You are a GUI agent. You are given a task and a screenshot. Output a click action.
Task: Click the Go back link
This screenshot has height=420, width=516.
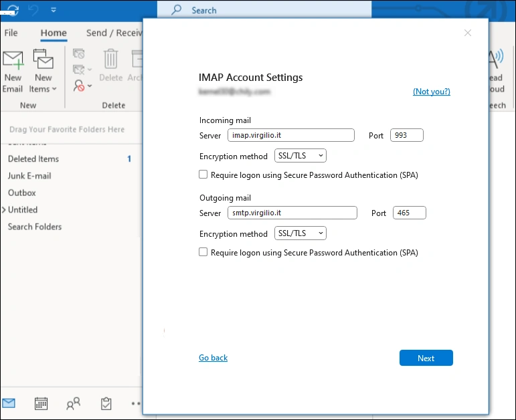coord(213,358)
